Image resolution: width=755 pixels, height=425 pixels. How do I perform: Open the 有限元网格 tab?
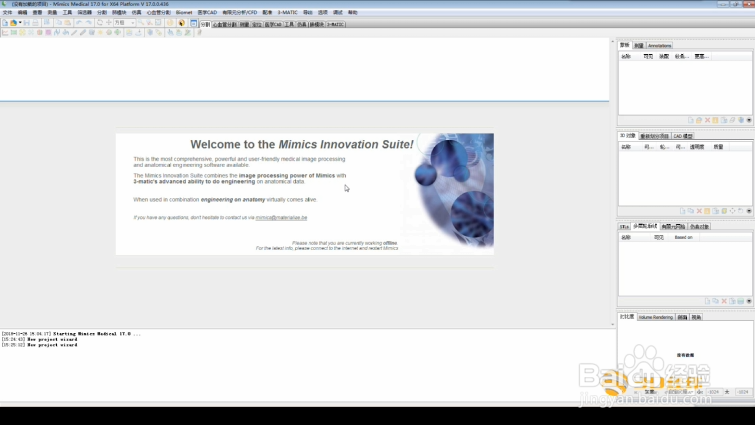click(x=673, y=227)
